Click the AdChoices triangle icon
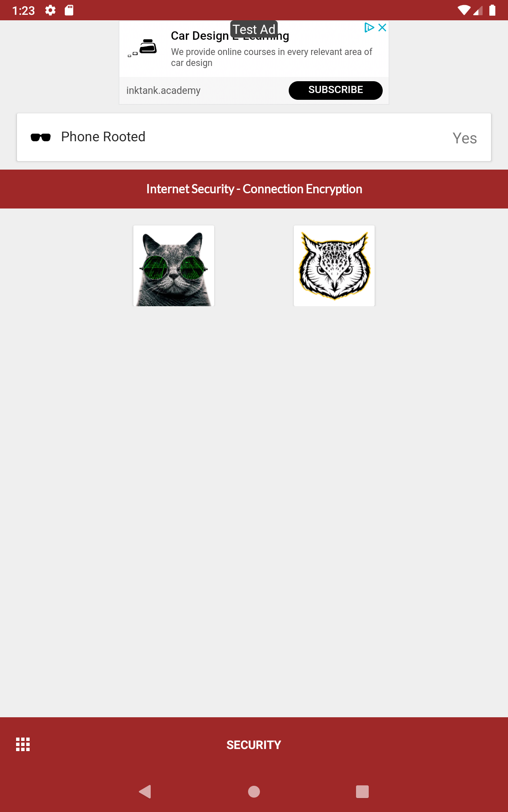 pos(369,27)
